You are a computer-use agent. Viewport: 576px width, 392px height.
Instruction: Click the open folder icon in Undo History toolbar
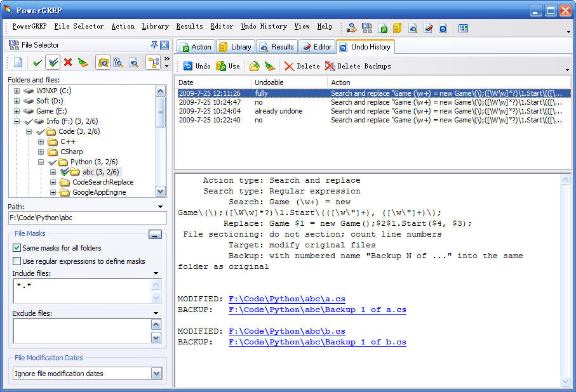pos(254,66)
